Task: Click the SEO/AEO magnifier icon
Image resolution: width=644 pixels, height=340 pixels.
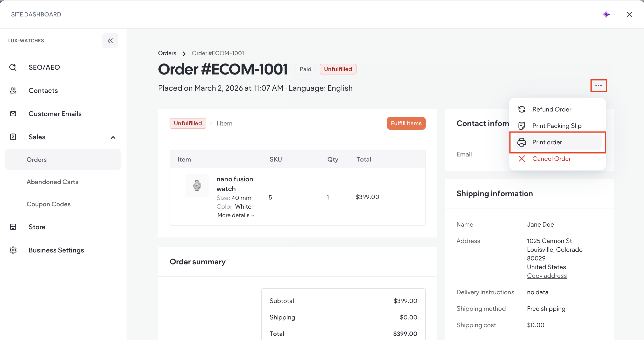Action: tap(13, 67)
